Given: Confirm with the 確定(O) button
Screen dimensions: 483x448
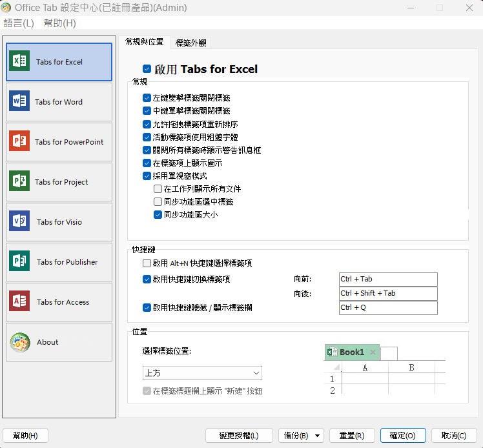Looking at the screenshot, I should pos(403,436).
